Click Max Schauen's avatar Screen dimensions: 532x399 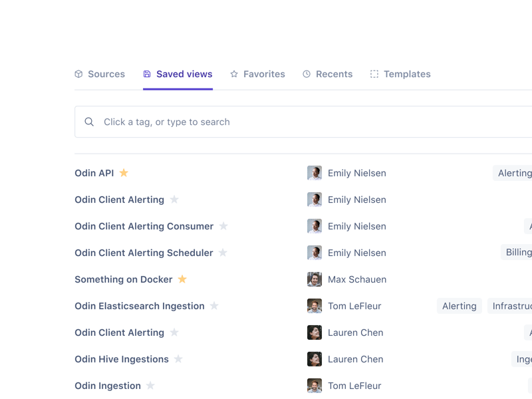315,279
